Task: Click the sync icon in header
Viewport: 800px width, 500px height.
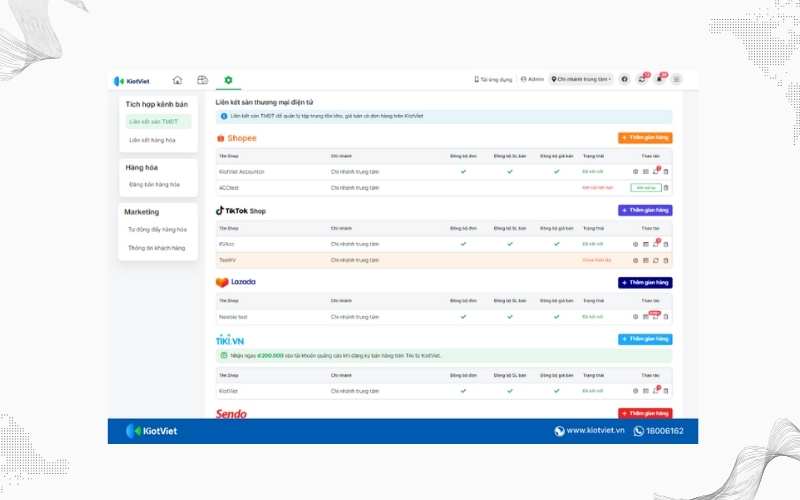Action: click(x=642, y=79)
